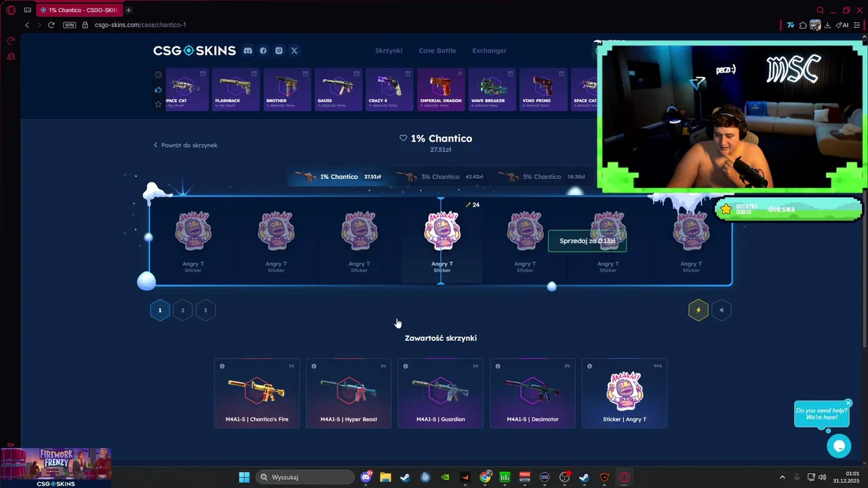Select case quantity 1
868x488 pixels.
pyautogui.click(x=160, y=310)
